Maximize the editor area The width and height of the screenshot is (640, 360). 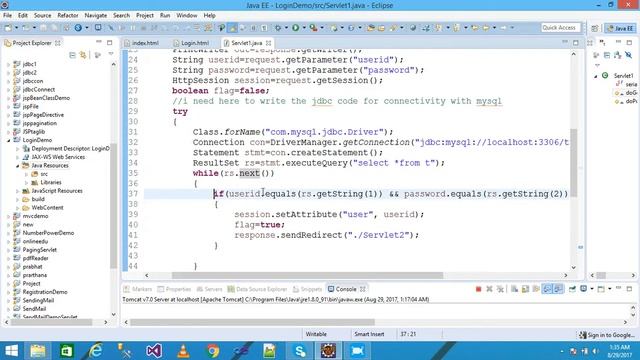[576, 42]
